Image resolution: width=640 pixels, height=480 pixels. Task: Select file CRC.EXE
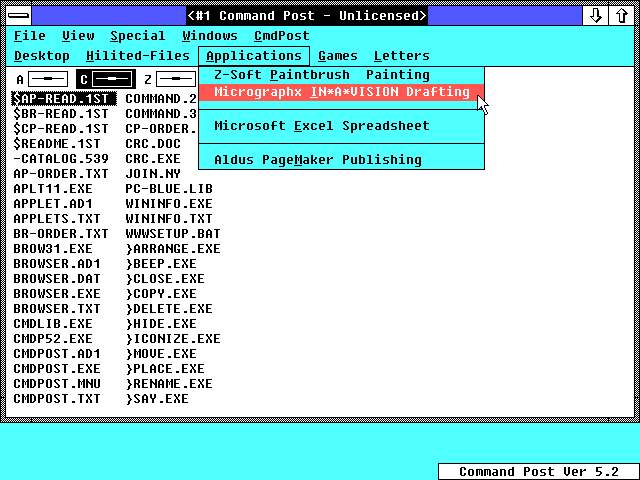click(x=153, y=158)
